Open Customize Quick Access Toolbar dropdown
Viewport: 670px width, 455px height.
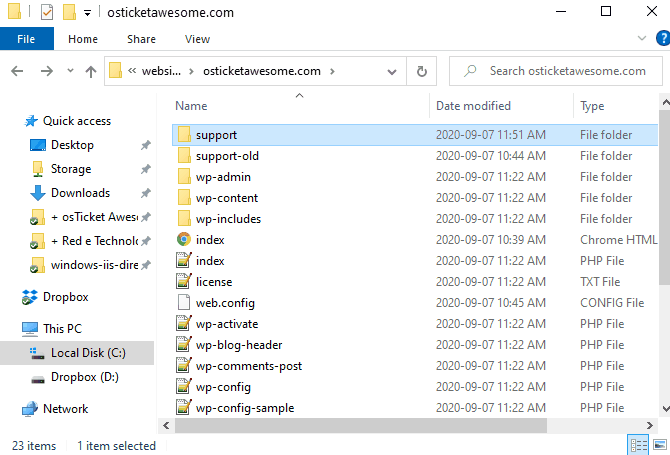pyautogui.click(x=87, y=13)
